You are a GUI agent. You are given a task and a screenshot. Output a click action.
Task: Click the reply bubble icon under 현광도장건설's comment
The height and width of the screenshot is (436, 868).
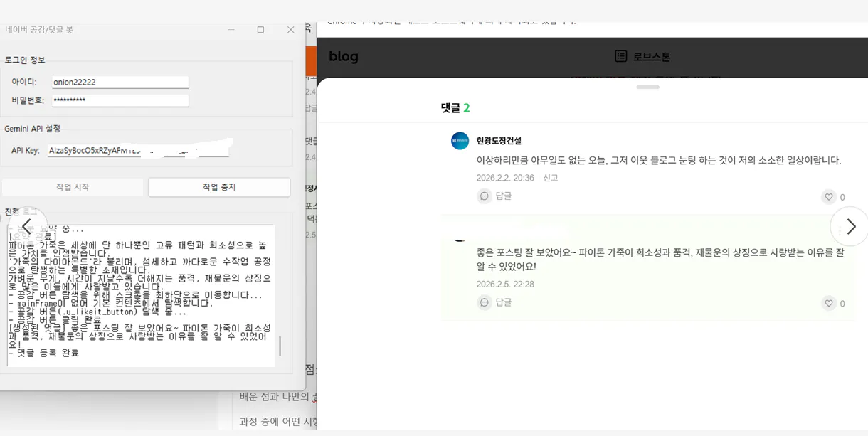[485, 196]
